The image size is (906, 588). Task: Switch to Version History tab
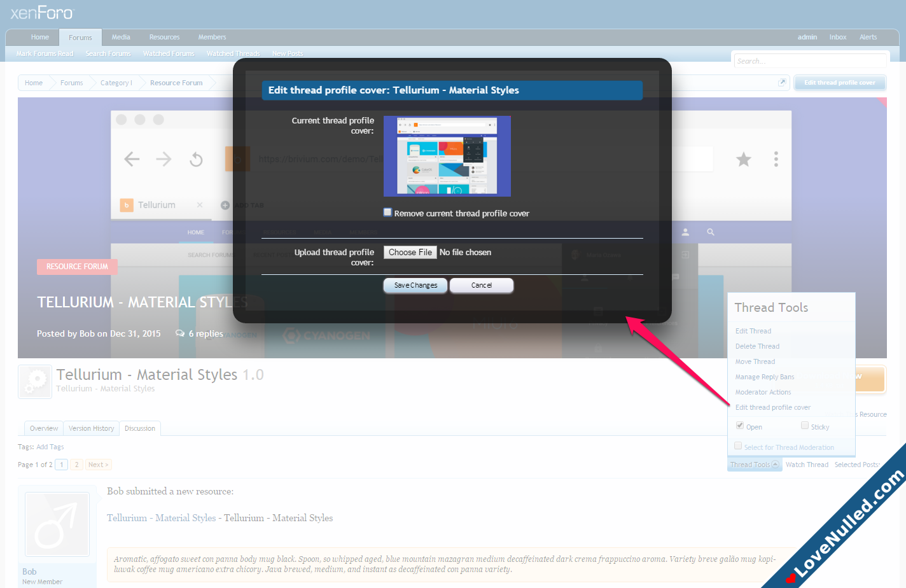[92, 428]
